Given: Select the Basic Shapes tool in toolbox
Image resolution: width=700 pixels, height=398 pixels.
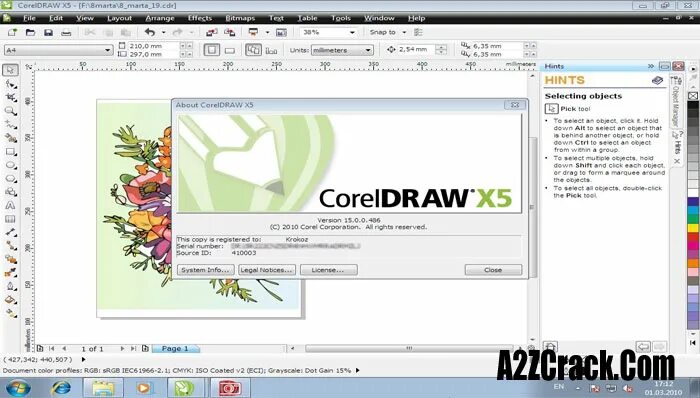Looking at the screenshot, I should click(x=10, y=192).
